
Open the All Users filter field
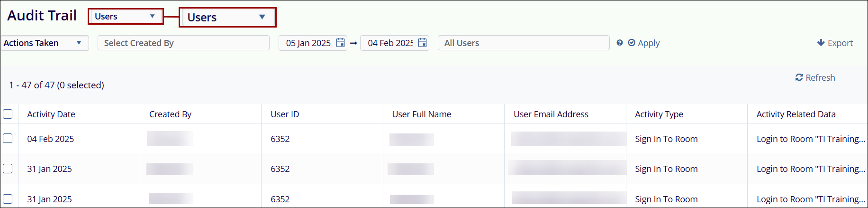pyautogui.click(x=523, y=43)
